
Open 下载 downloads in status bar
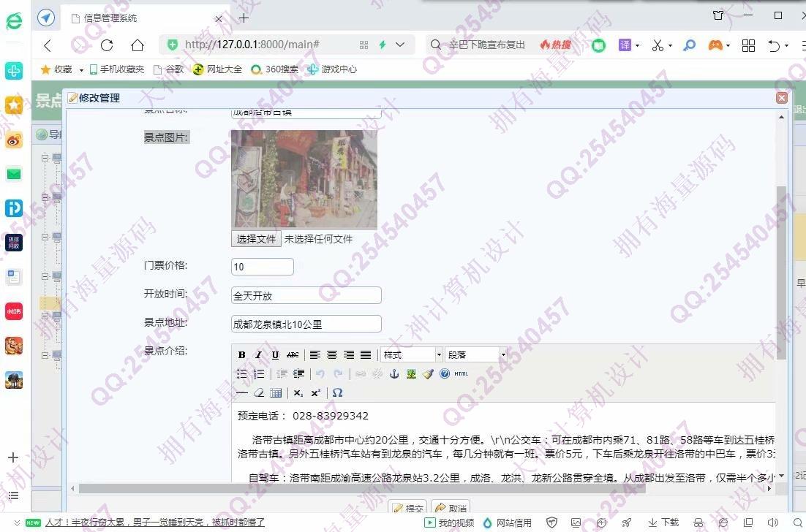(x=663, y=522)
